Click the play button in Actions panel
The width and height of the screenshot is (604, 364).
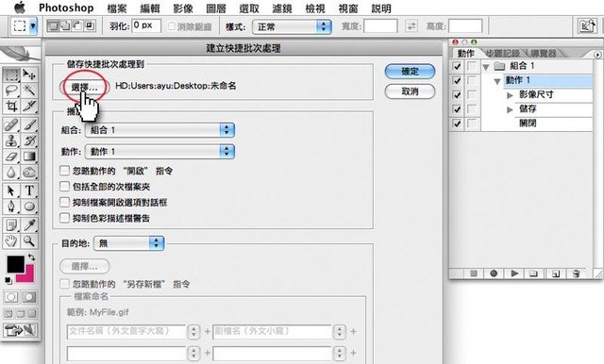click(x=514, y=273)
